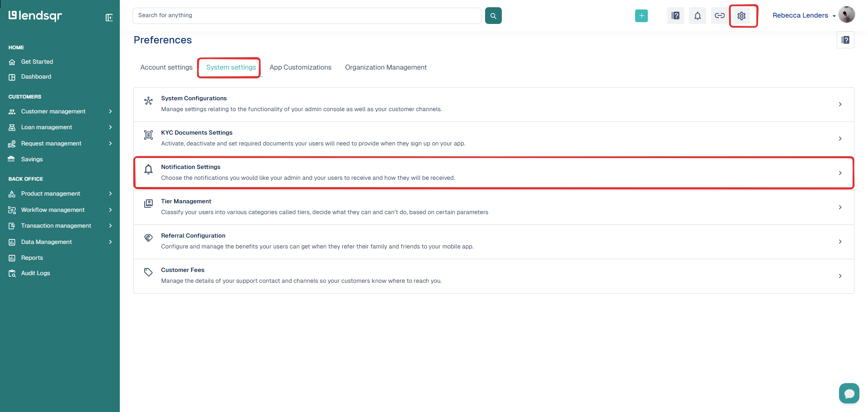Open the Rebecca Lenders account dropdown
Viewport: 868px width, 412px height.
click(x=834, y=16)
